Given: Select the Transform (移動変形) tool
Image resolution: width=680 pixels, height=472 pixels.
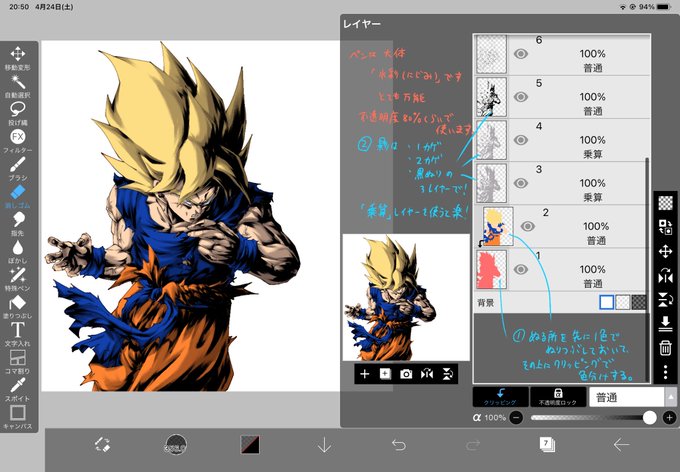Looking at the screenshot, I should tap(17, 58).
